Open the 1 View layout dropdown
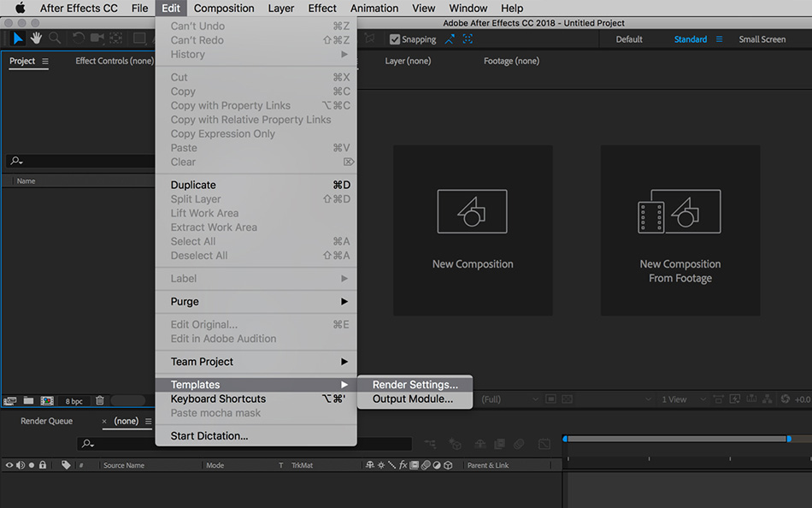The image size is (812, 508). pos(681,399)
